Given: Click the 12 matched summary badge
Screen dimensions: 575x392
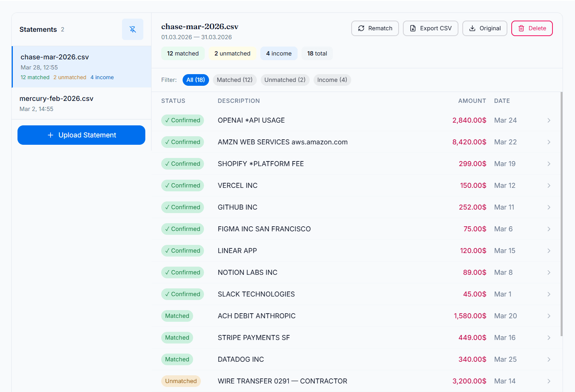Looking at the screenshot, I should coord(183,54).
